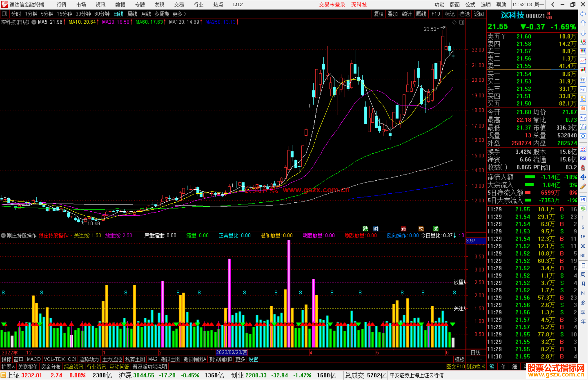Click the 统计 statistics button
Image resolution: width=588 pixels, height=380 pixels.
pyautogui.click(x=407, y=14)
